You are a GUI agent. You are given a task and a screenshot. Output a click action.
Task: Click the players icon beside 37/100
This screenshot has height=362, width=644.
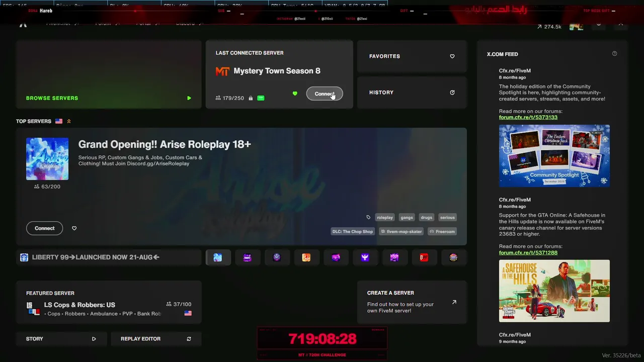click(x=169, y=304)
